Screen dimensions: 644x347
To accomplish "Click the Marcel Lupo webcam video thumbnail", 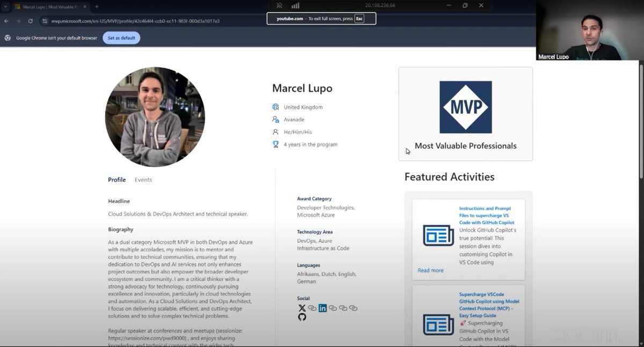I will (590, 30).
